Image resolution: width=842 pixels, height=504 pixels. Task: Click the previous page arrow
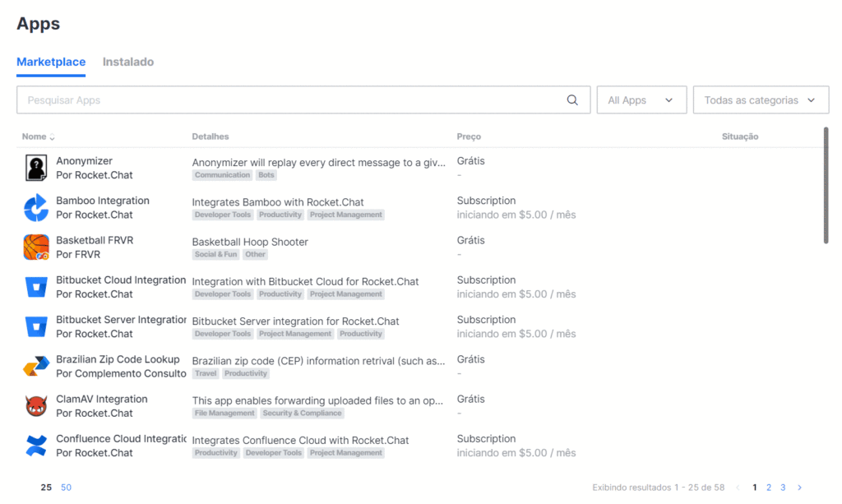click(x=738, y=488)
